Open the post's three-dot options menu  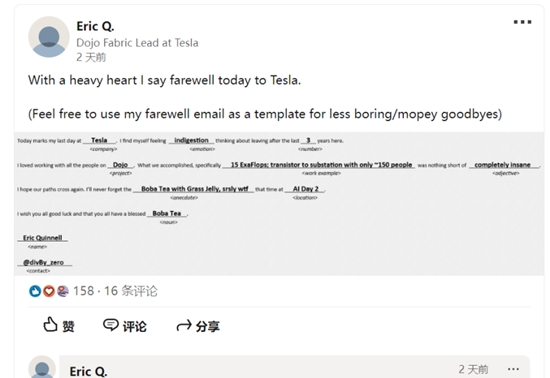(x=522, y=22)
